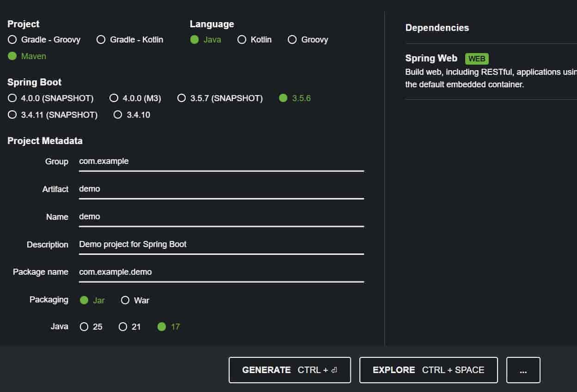Open the EXPLORE project preview
577x392 pixels.
coord(428,370)
